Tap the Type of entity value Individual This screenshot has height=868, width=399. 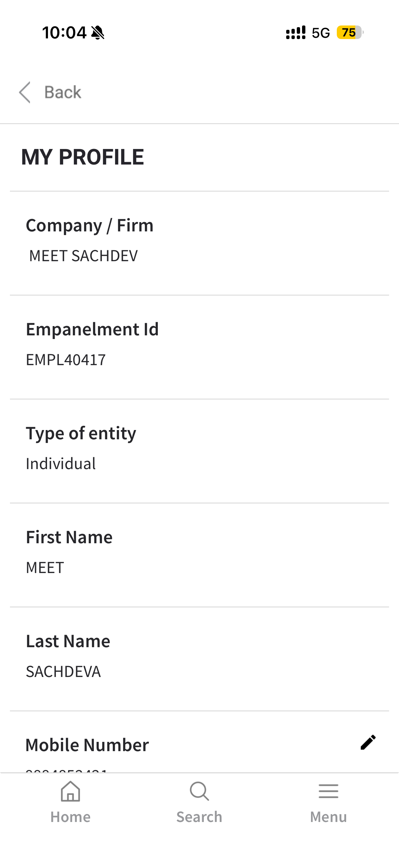61,464
